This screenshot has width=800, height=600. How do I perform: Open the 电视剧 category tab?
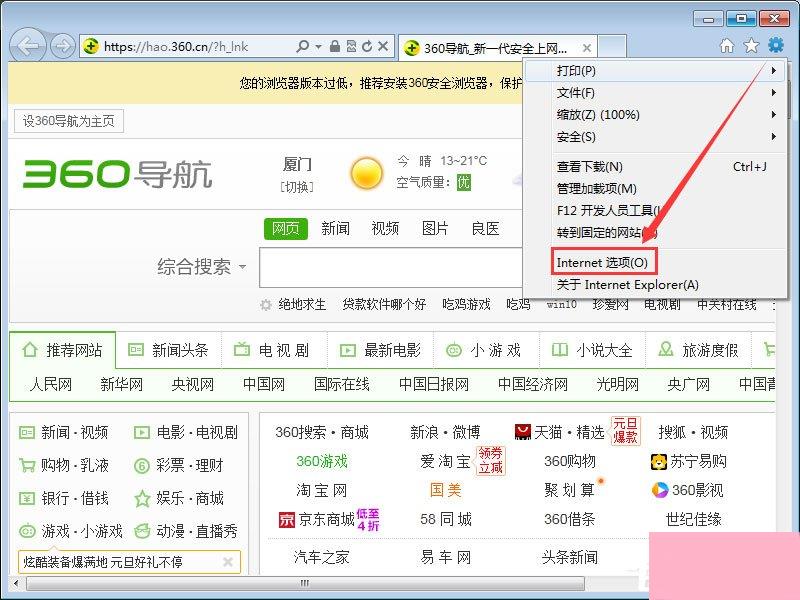pyautogui.click(x=272, y=350)
